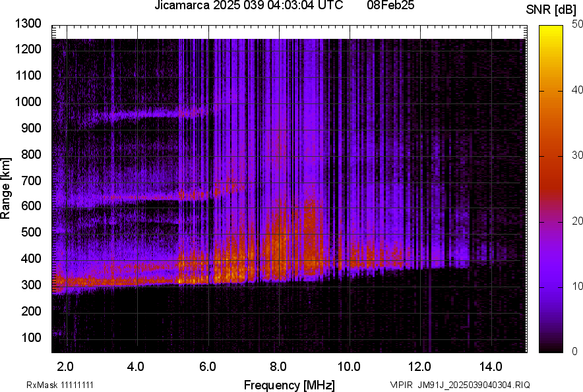
Task: Click the '30' tick label on colorbar
Action: pos(578,155)
